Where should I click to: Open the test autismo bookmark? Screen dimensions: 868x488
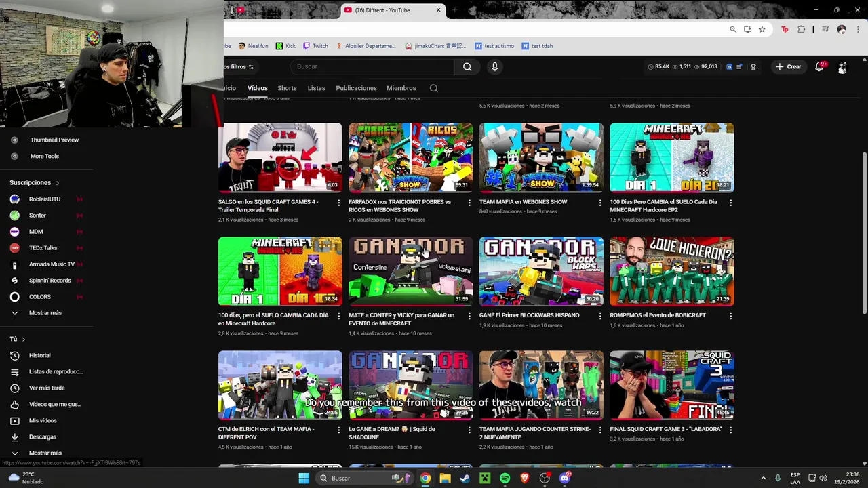point(494,46)
